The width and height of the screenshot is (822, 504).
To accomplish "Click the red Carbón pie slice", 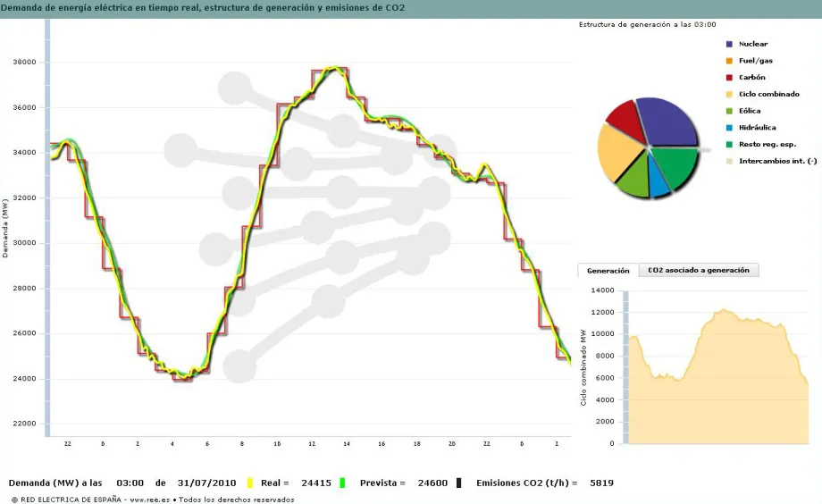I will click(x=626, y=119).
